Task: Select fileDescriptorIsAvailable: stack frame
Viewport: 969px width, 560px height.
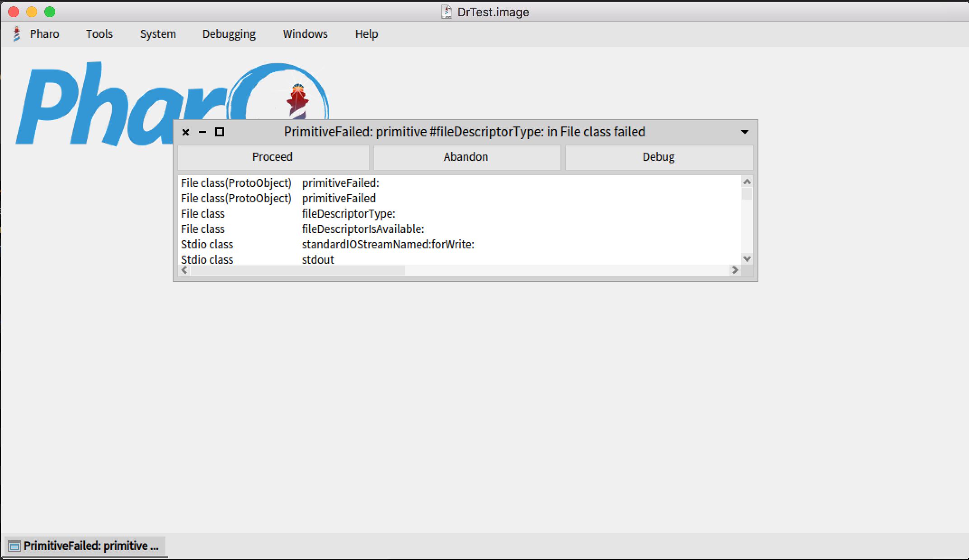Action: pyautogui.click(x=460, y=229)
